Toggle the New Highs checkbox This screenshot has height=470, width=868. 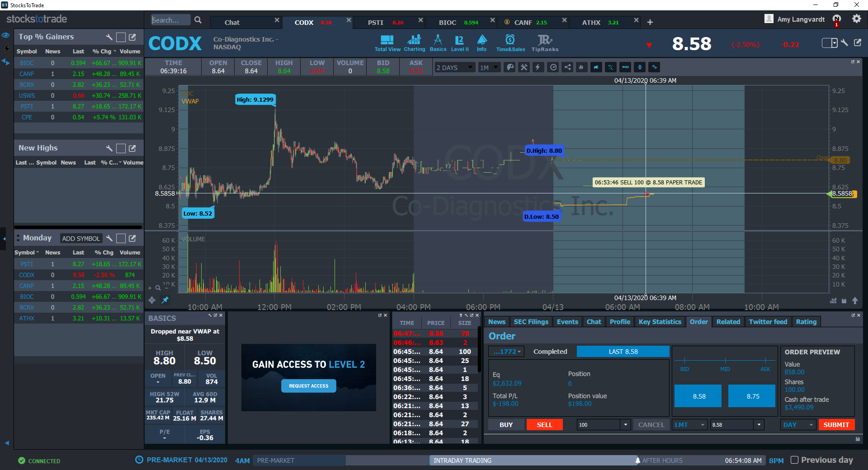(121, 148)
